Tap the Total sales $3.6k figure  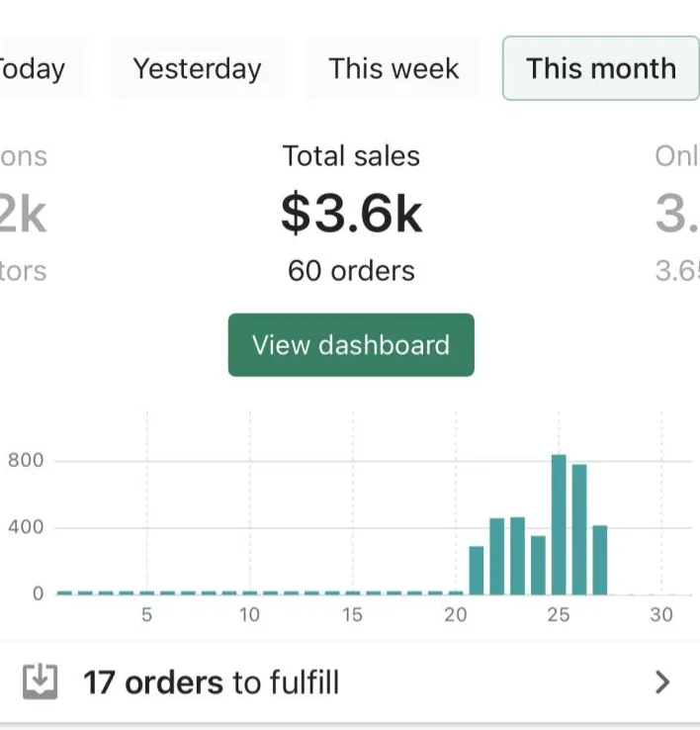pyautogui.click(x=351, y=215)
